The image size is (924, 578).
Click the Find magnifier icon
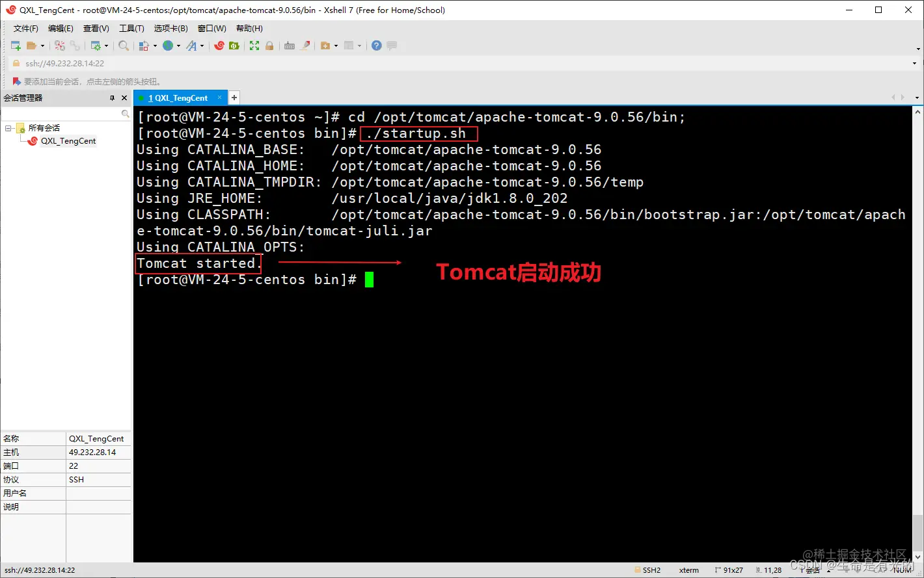[x=124, y=46]
